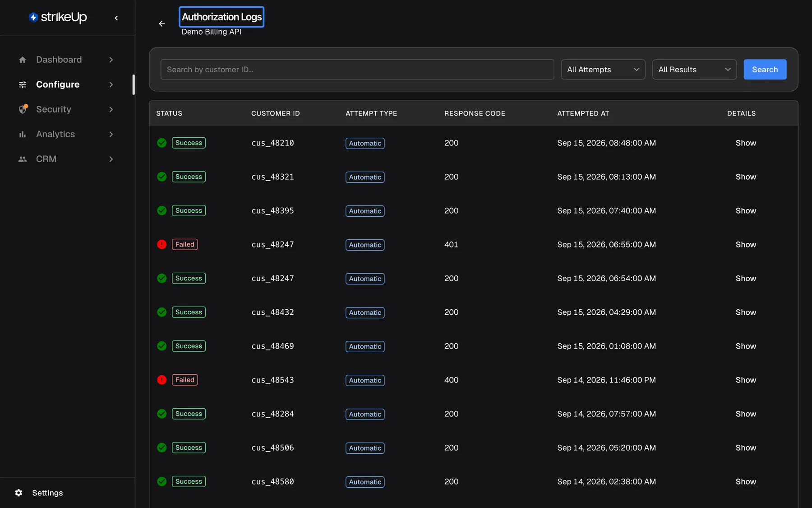812x508 pixels.
Task: Click the Authorization Logs title
Action: click(221, 17)
